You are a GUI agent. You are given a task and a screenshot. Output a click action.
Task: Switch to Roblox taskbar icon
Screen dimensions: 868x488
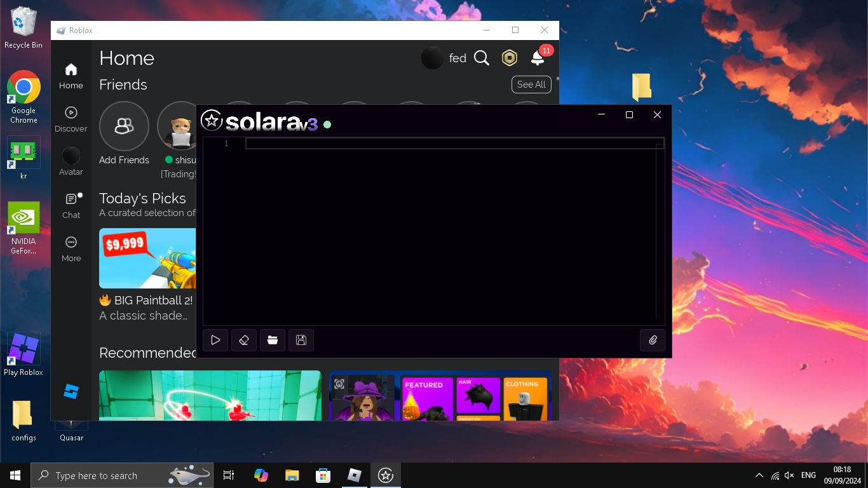point(354,475)
